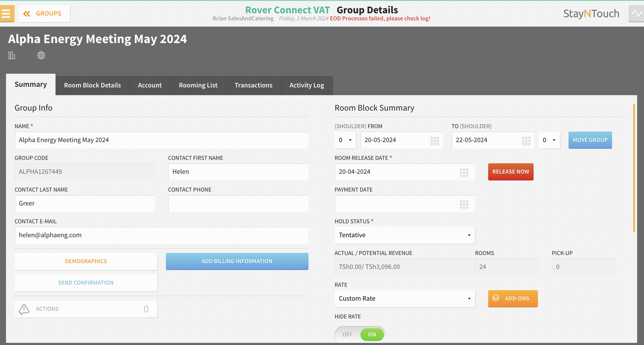The image size is (644, 345).
Task: Click the ON side of Hide Rate
Action: pos(372,334)
